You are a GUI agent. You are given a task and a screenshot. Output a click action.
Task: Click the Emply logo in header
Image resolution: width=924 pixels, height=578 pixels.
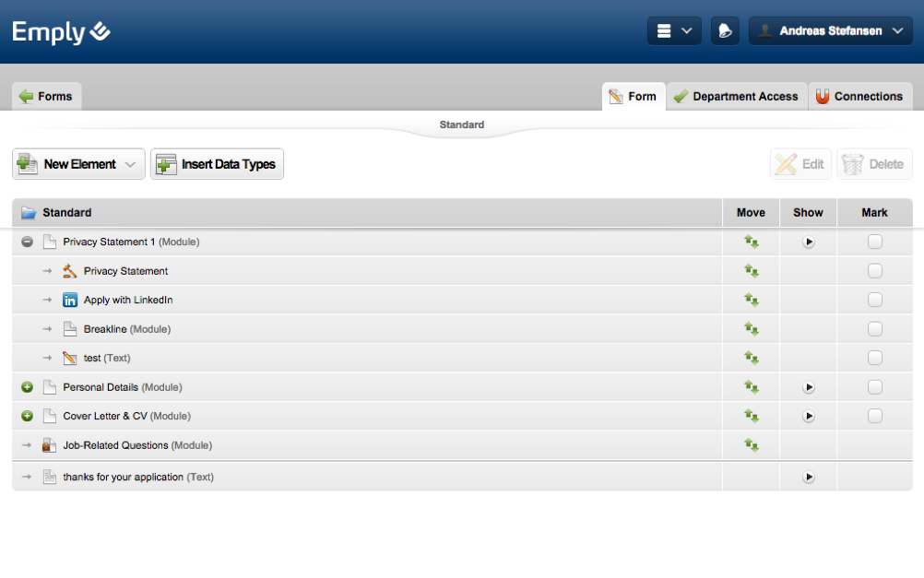[61, 32]
